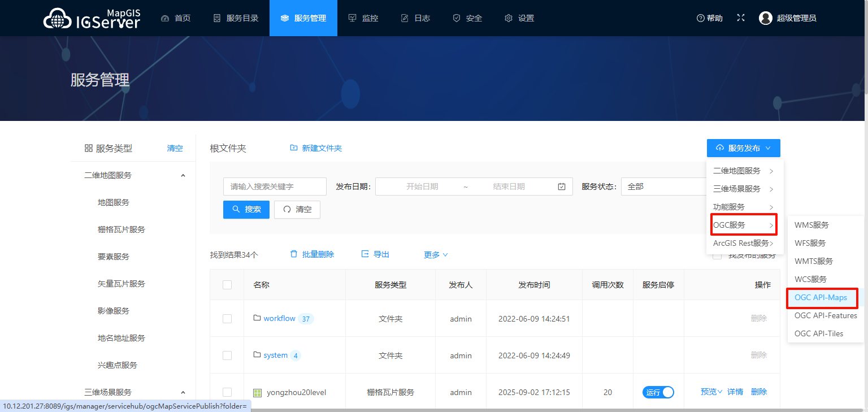Expand the More dropdown

[x=436, y=255]
